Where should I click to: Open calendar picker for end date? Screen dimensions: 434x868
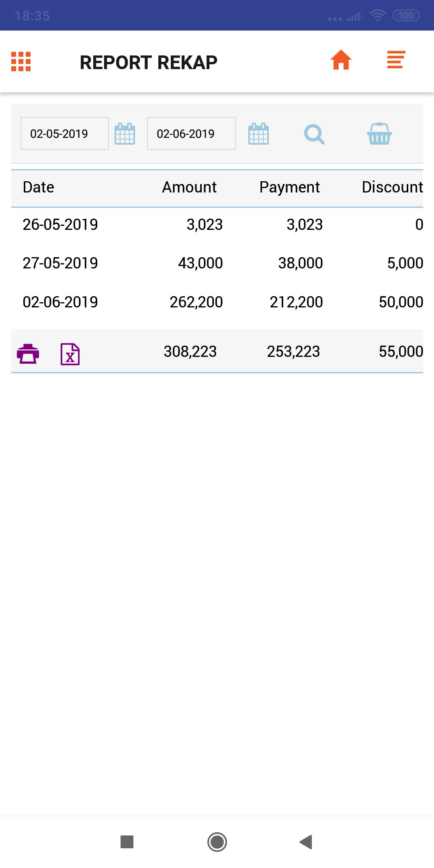pyautogui.click(x=258, y=134)
